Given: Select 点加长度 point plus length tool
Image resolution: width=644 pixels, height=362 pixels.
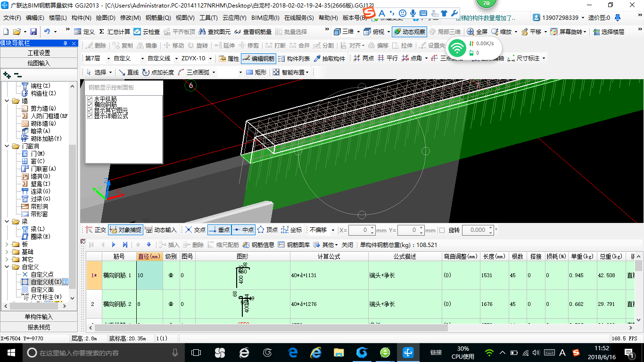Looking at the screenshot, I should point(158,72).
